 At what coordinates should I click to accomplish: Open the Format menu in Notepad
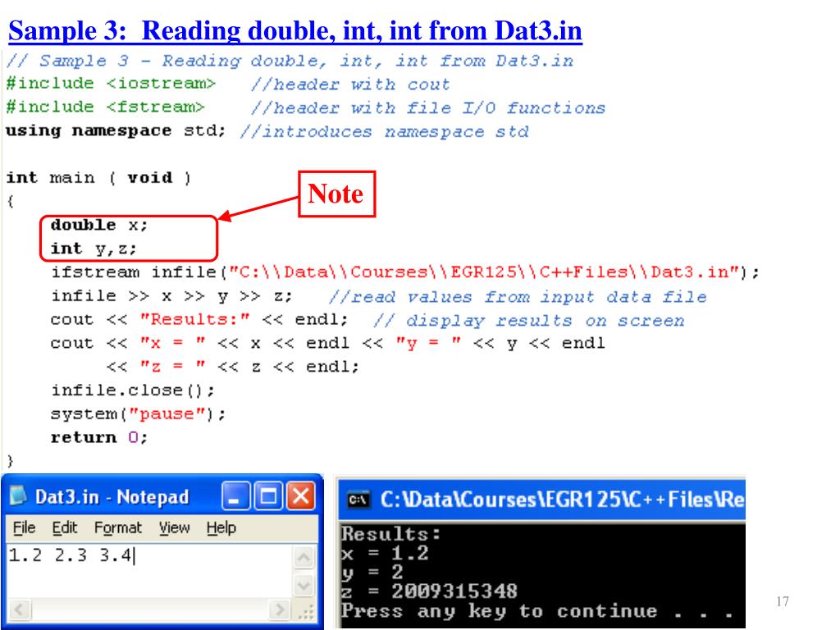click(x=118, y=527)
